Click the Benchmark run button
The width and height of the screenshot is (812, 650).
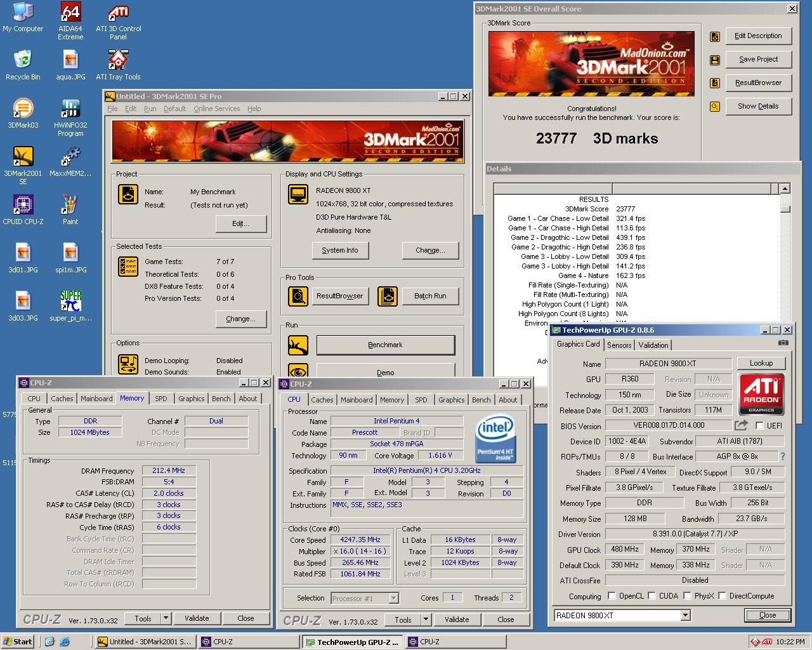tap(385, 345)
